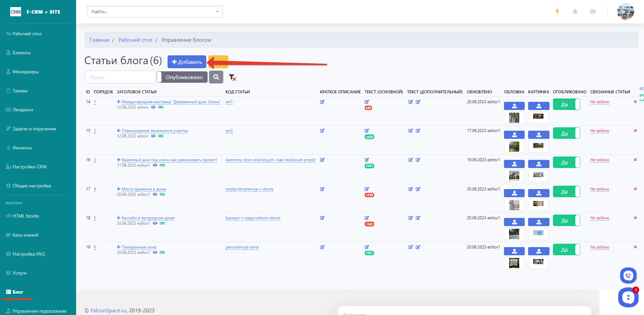This screenshot has height=315, width=644.
Task: Clear filters with the funnel icon
Action: coord(232,77)
